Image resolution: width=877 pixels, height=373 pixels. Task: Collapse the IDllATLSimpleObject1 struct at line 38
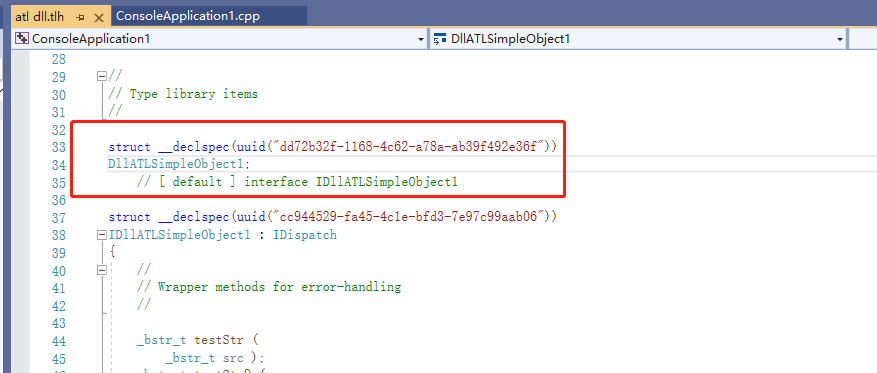(x=102, y=235)
